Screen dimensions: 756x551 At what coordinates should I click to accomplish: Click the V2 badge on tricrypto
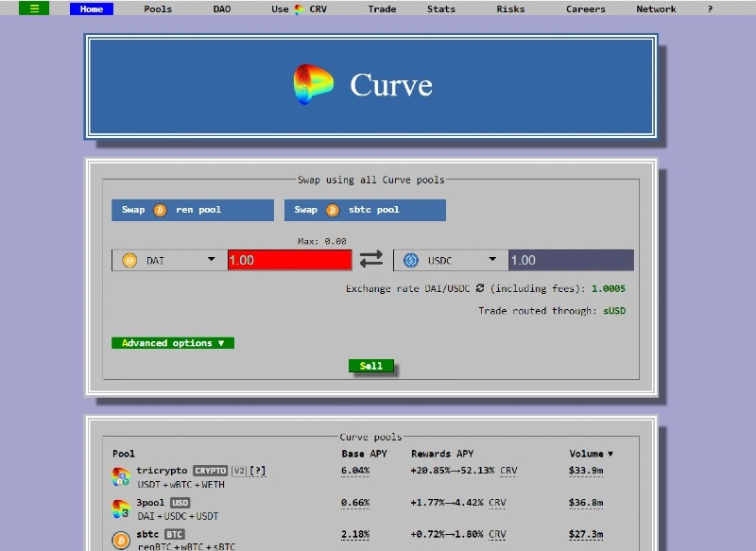(x=239, y=471)
